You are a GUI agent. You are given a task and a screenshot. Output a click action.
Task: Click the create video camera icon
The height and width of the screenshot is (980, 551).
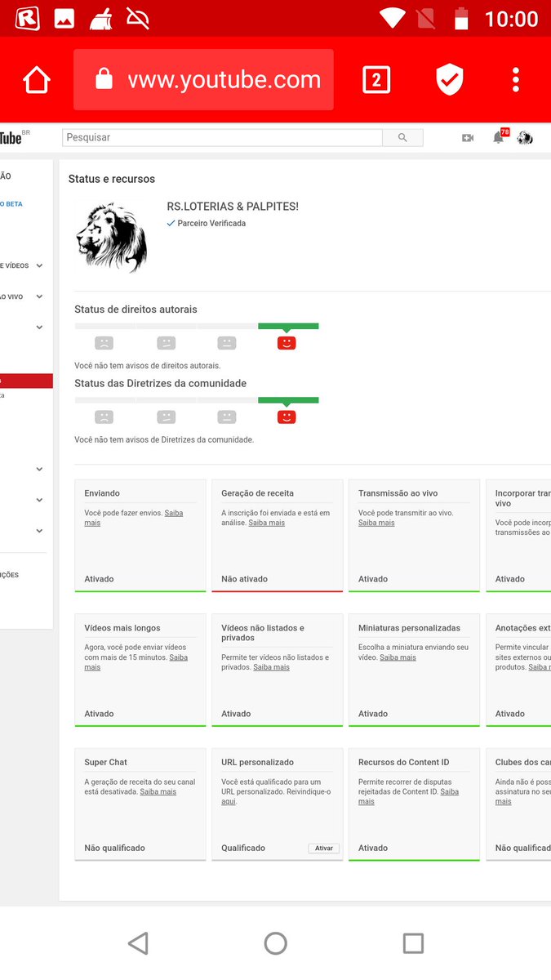click(468, 138)
